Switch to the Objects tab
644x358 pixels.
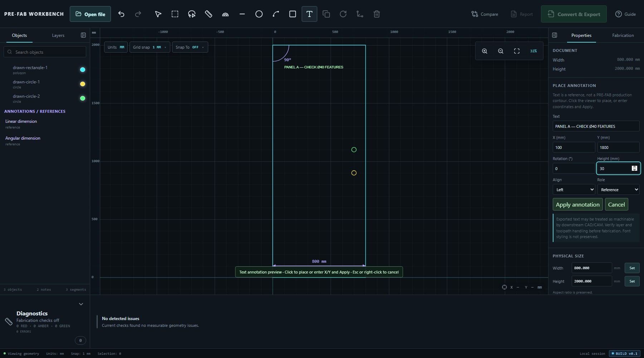pyautogui.click(x=19, y=35)
